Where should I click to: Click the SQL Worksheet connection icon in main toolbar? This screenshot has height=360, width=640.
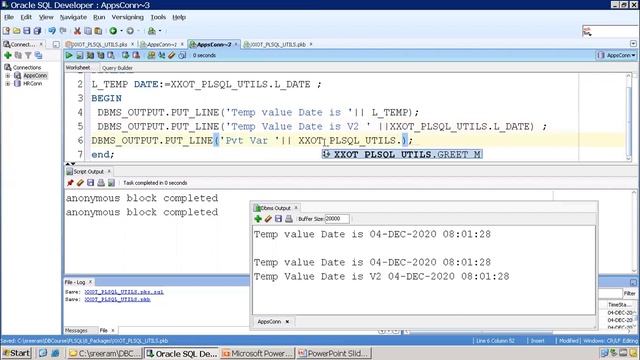point(152,31)
